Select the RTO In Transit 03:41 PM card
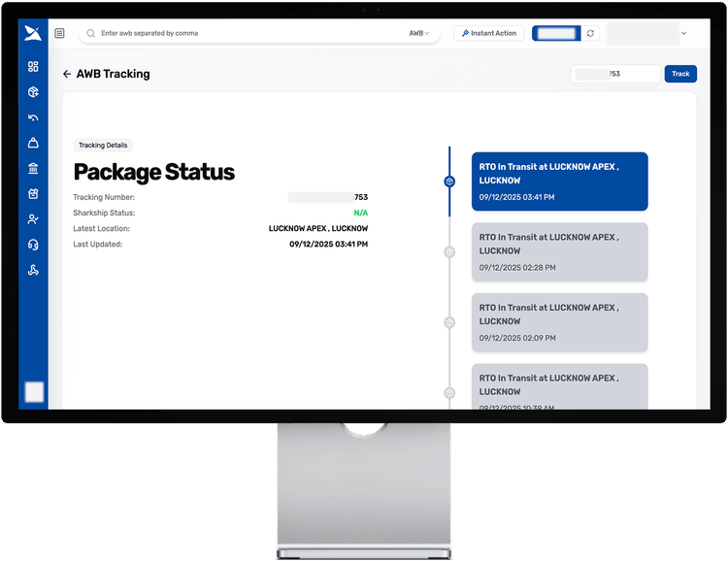The width and height of the screenshot is (728, 561). click(559, 181)
